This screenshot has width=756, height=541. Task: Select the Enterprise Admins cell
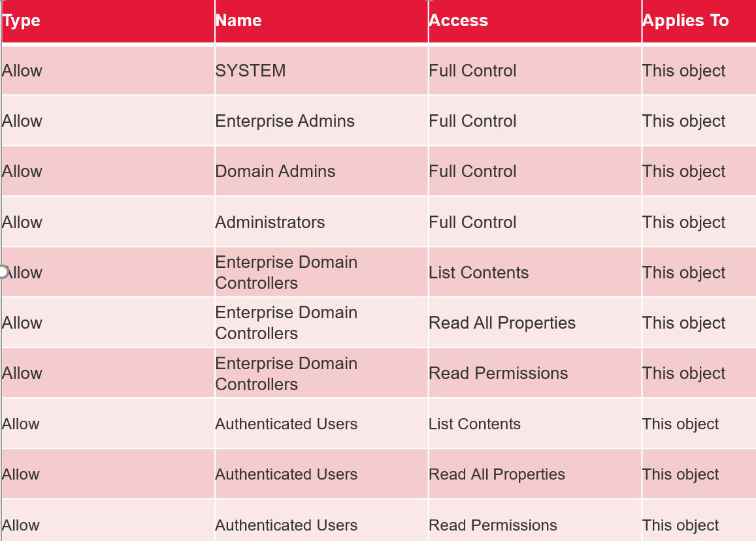tap(285, 121)
